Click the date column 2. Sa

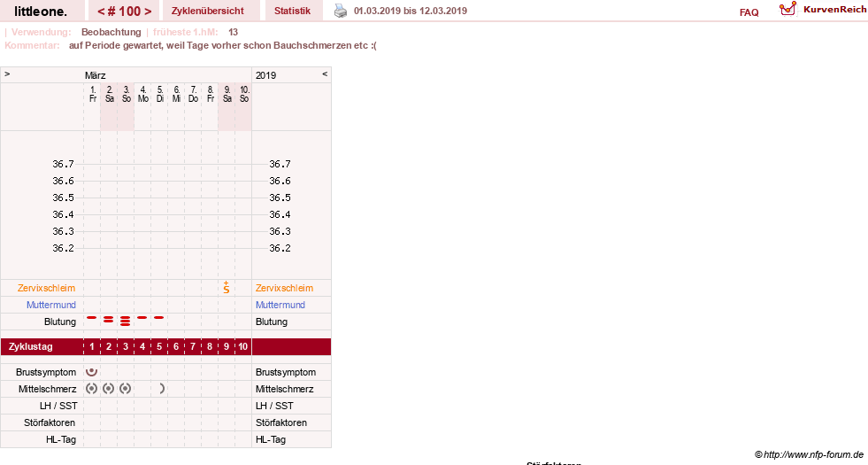109,94
